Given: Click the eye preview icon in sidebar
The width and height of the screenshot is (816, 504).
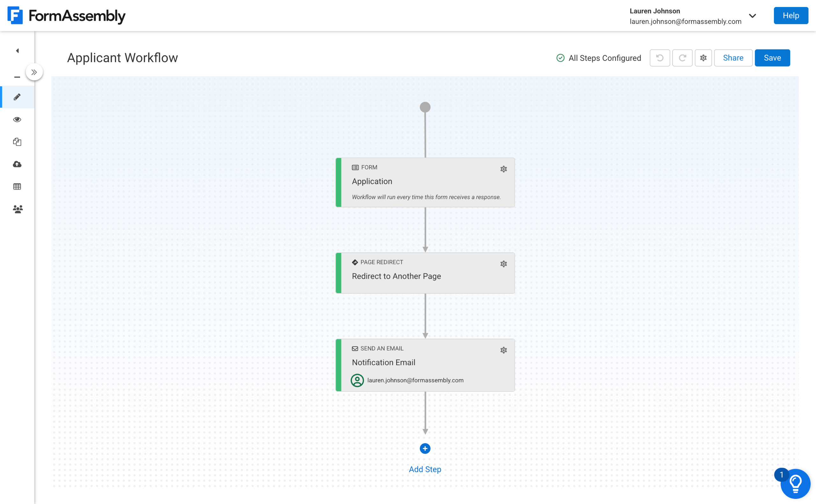Looking at the screenshot, I should tap(17, 119).
